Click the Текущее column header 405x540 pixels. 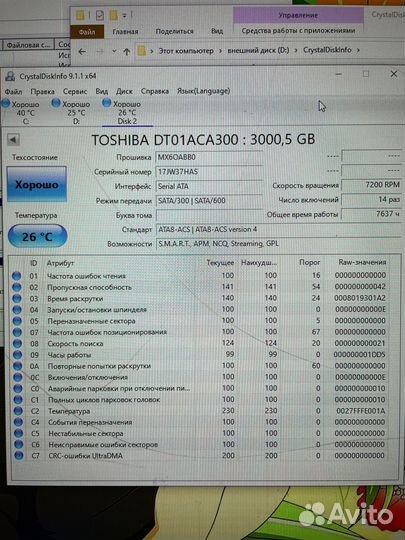click(x=220, y=263)
